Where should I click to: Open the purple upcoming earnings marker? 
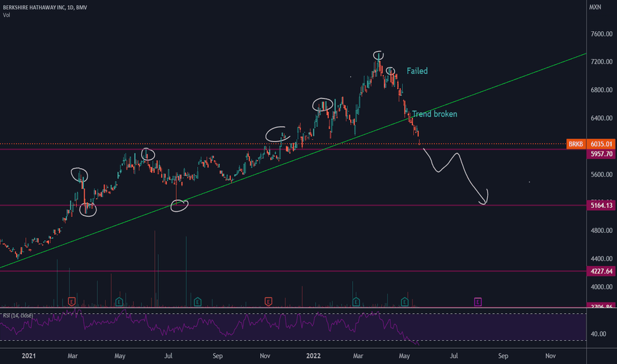[x=478, y=302]
